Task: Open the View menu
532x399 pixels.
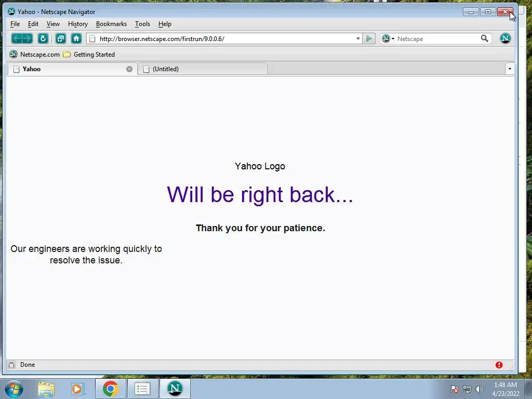Action: 53,24
